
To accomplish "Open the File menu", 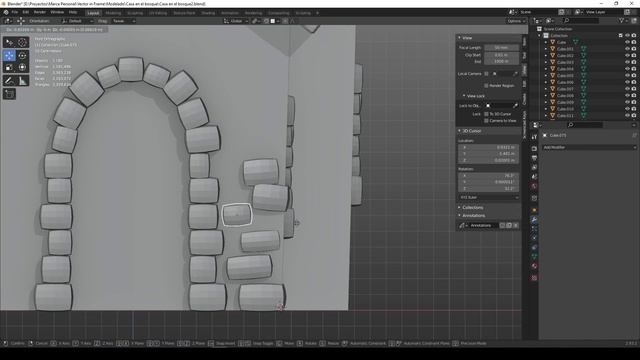I will [x=15, y=12].
